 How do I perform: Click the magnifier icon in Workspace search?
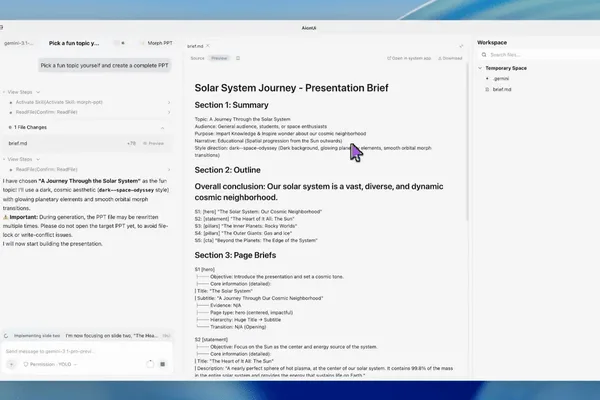point(484,55)
